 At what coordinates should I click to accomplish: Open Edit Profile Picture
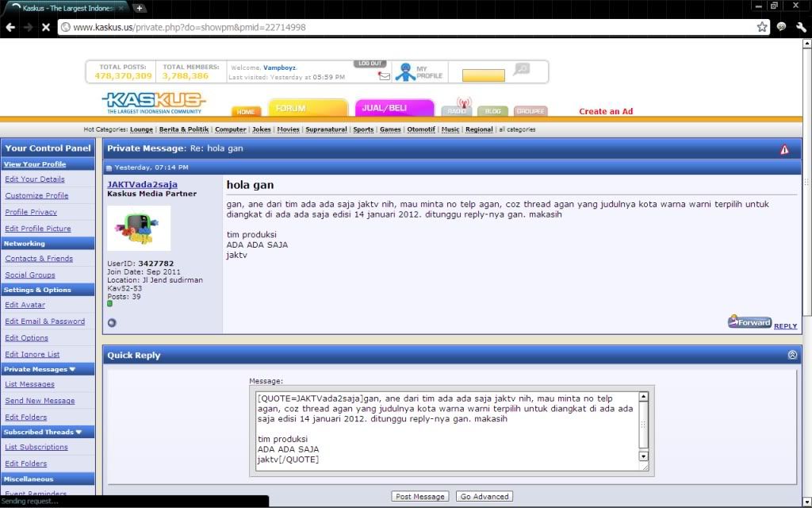pos(38,229)
